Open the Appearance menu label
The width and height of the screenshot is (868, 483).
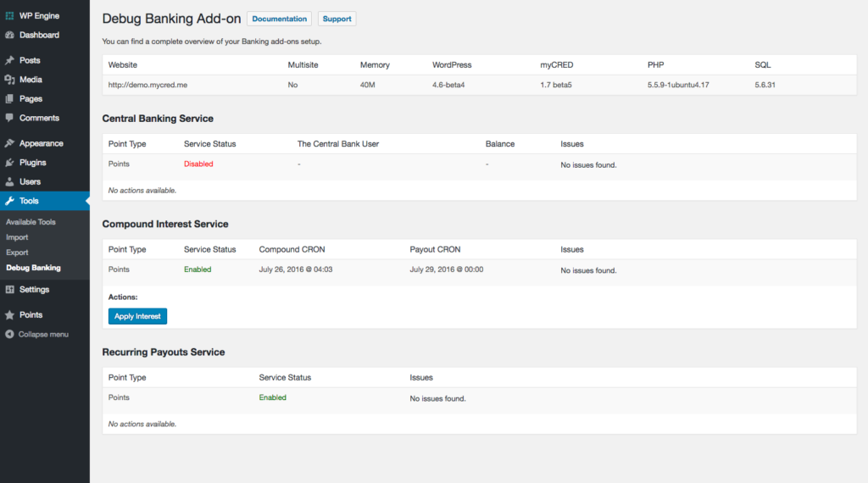42,143
